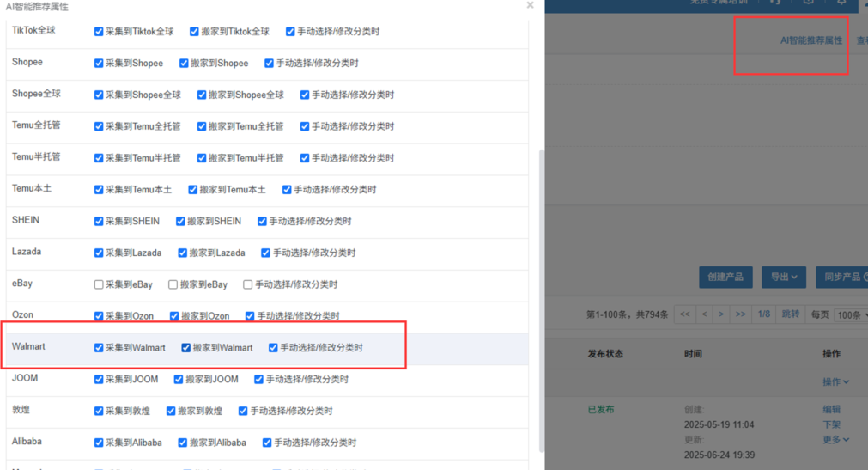This screenshot has width=868, height=470.
Task: Toggle 手动选择/修改分类时 in JOOM row
Action: [x=258, y=379]
